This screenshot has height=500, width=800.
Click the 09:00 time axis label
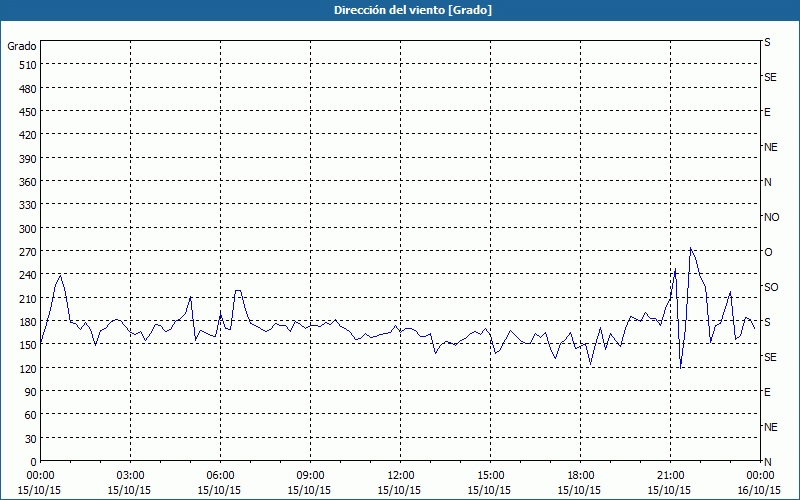[x=310, y=476]
